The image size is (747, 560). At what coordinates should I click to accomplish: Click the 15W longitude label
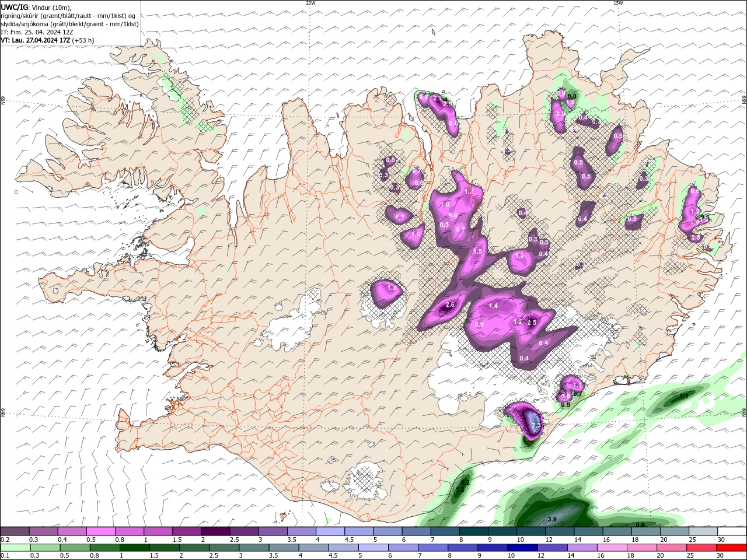(618, 3)
